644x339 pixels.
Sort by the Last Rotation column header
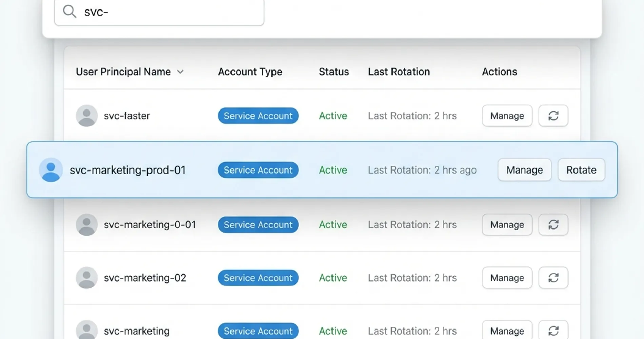click(399, 72)
